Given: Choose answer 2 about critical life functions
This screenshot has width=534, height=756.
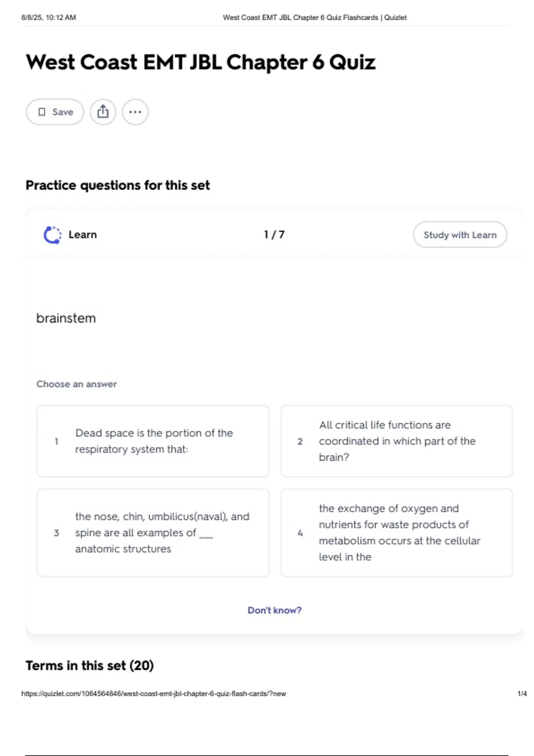Looking at the screenshot, I should tap(396, 441).
